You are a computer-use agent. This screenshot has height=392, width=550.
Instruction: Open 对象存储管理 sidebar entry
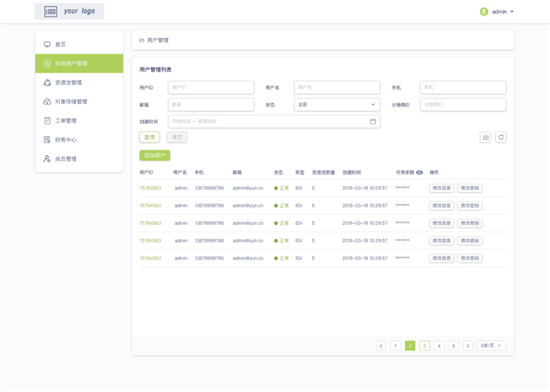79,101
